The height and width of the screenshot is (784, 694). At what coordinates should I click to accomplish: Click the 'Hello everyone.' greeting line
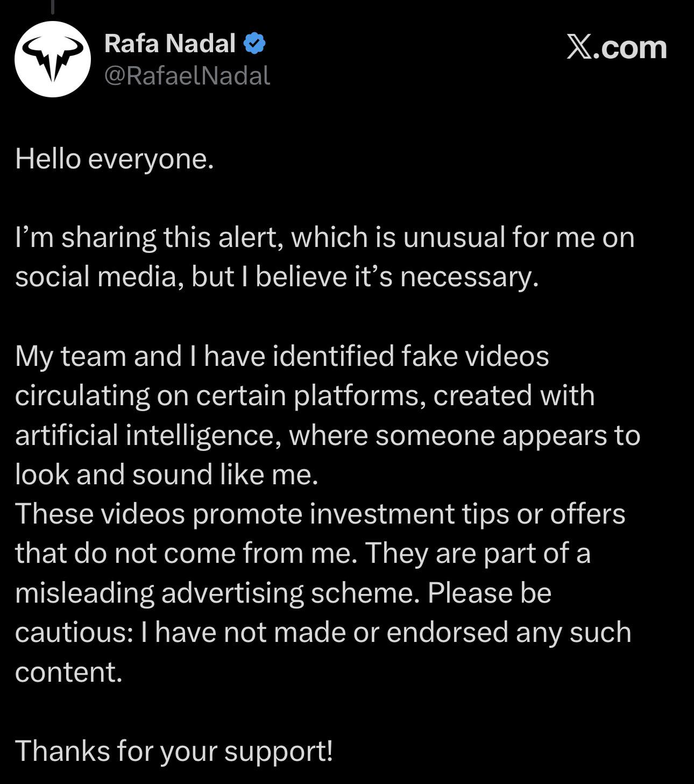[x=115, y=159]
